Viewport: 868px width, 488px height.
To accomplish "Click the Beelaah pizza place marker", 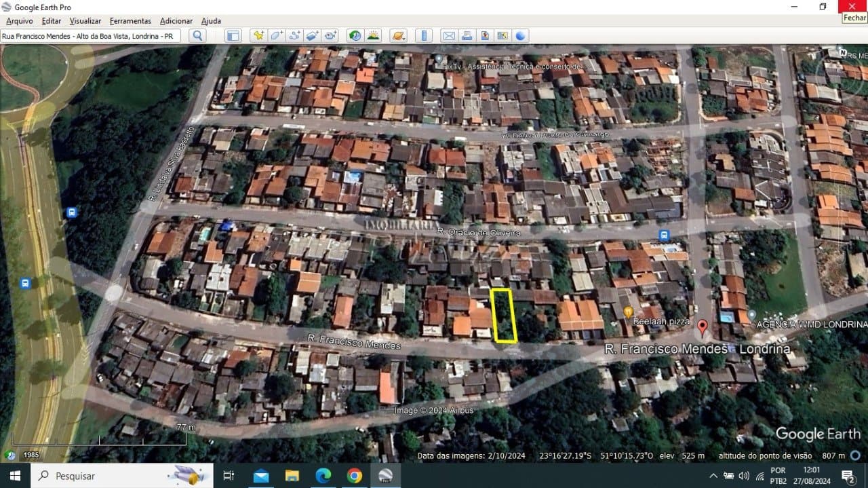I will tap(628, 312).
